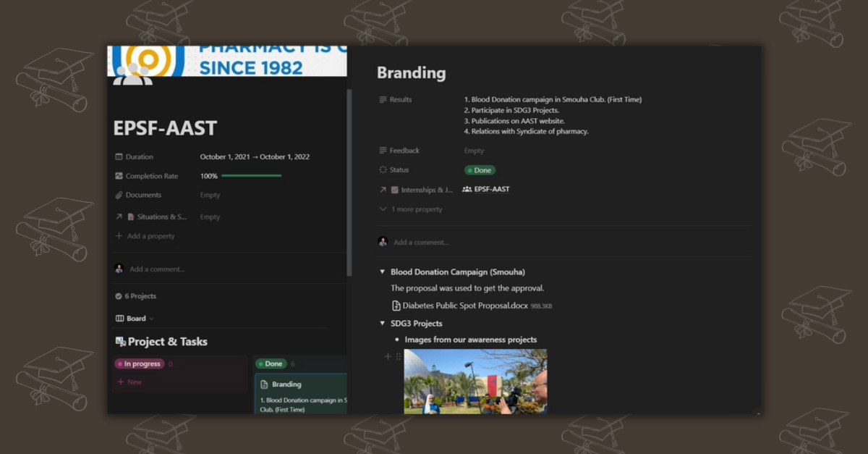Click the Internships & J... property label
The width and height of the screenshot is (868, 454).
[x=427, y=190]
